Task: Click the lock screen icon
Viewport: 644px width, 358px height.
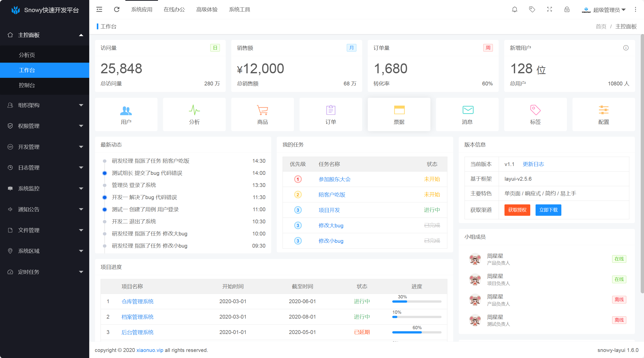Action: click(567, 10)
